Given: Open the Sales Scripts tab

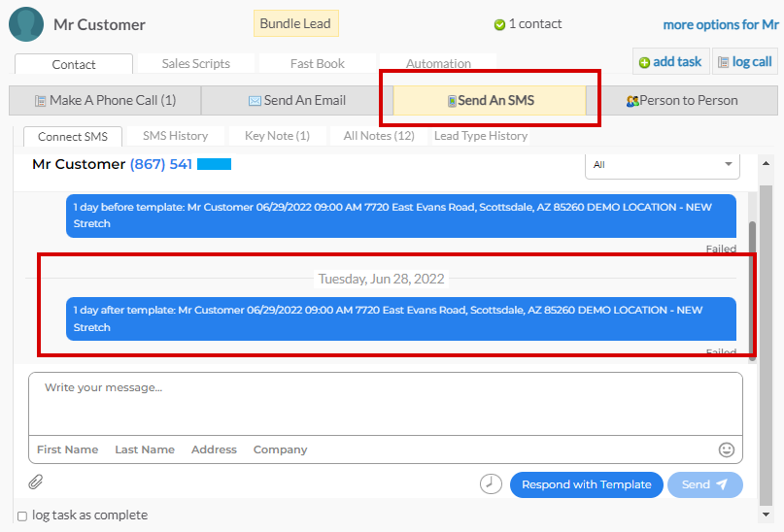Looking at the screenshot, I should (x=196, y=63).
